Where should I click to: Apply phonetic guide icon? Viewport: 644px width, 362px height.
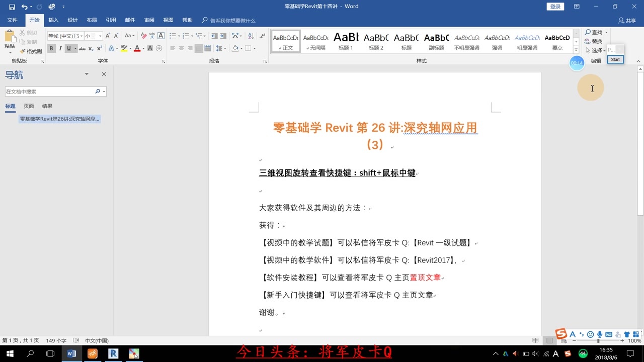click(152, 36)
